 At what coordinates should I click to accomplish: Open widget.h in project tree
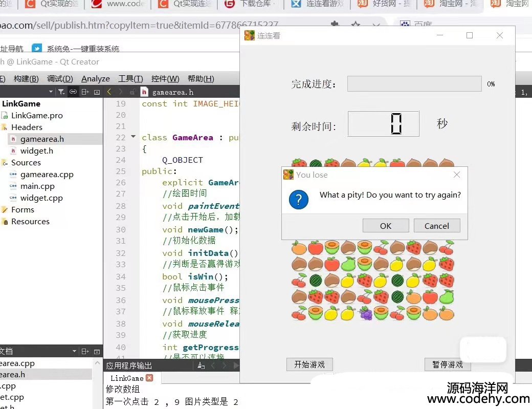click(x=37, y=150)
